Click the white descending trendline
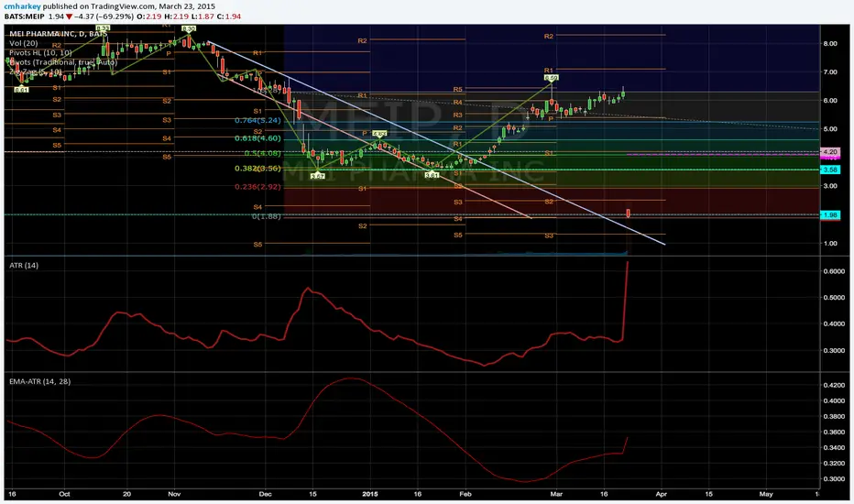The height and width of the screenshot is (504, 854). tap(436, 143)
